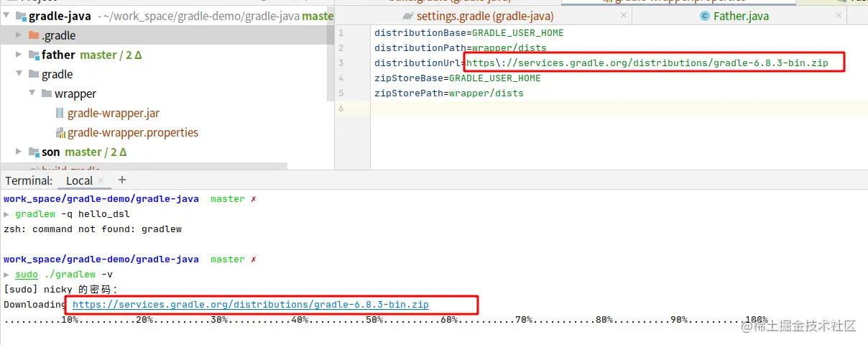
Task: Click 'master / 2 Δ' next to father
Action: click(x=111, y=55)
